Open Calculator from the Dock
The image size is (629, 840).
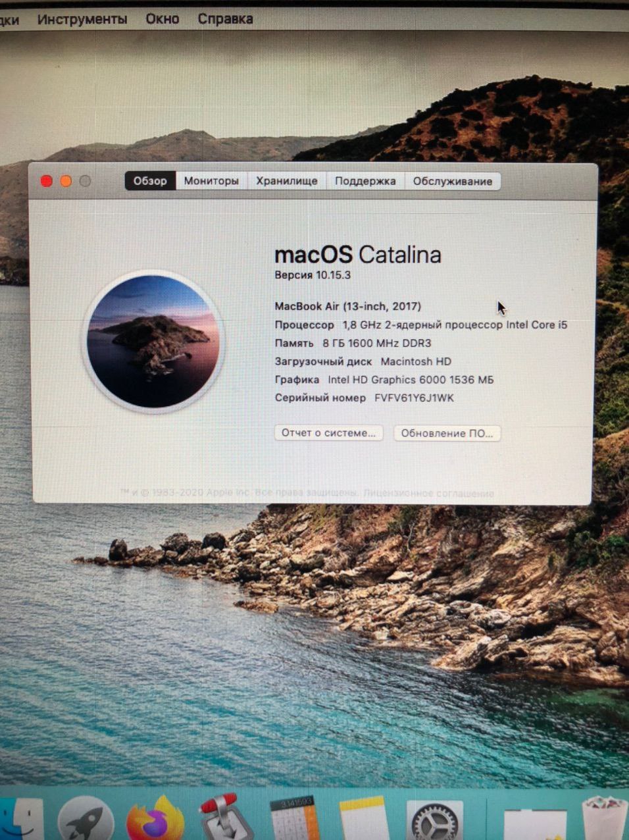tap(294, 818)
